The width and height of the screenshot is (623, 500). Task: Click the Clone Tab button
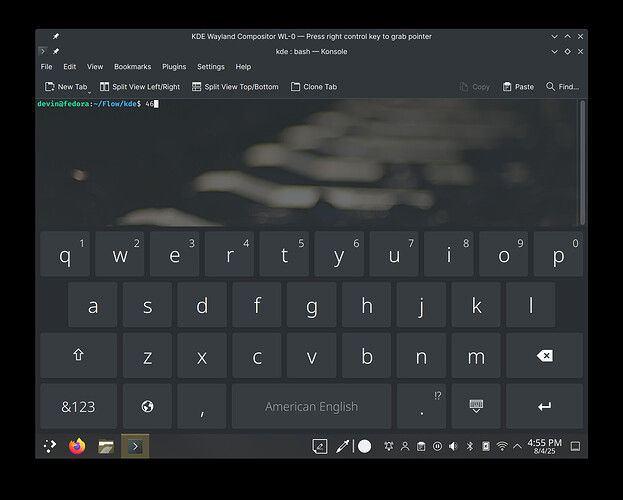tap(313, 87)
